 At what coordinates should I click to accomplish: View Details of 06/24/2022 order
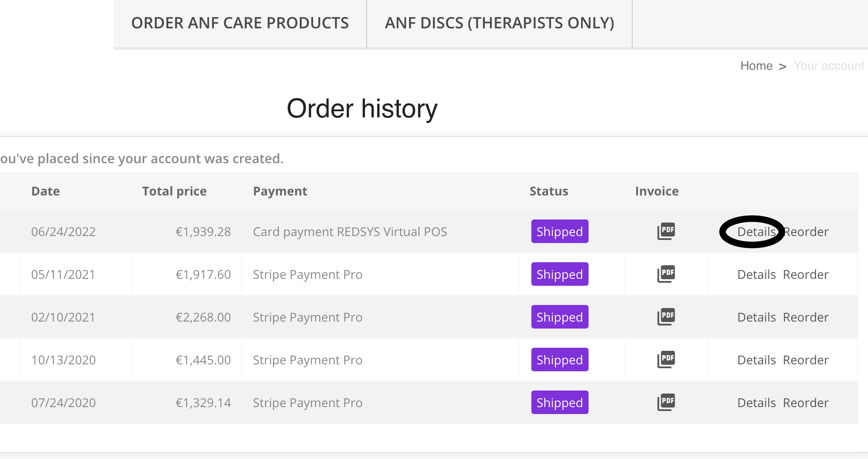click(x=756, y=232)
